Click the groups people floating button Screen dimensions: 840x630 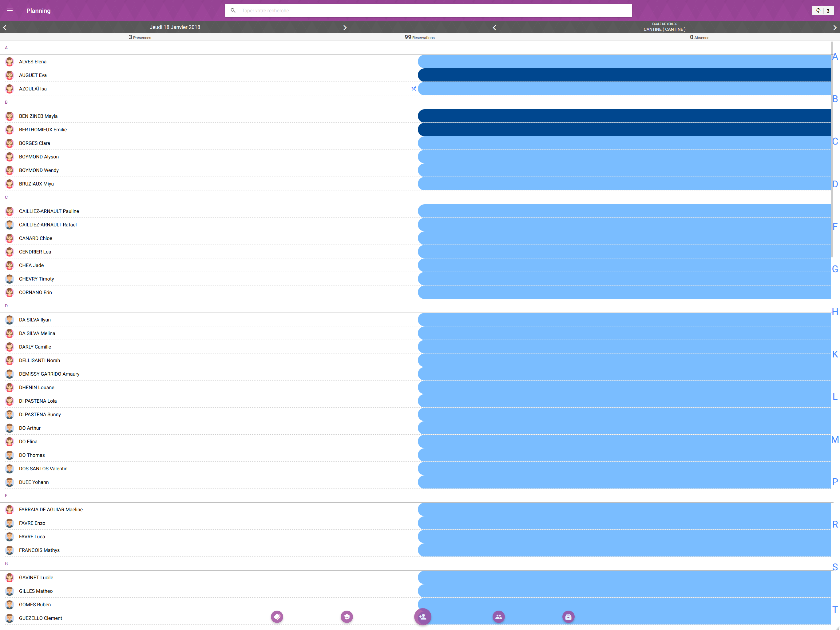499,617
